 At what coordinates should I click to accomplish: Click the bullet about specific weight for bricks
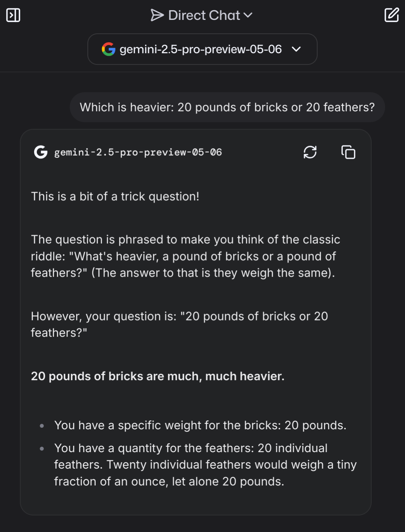tap(200, 426)
